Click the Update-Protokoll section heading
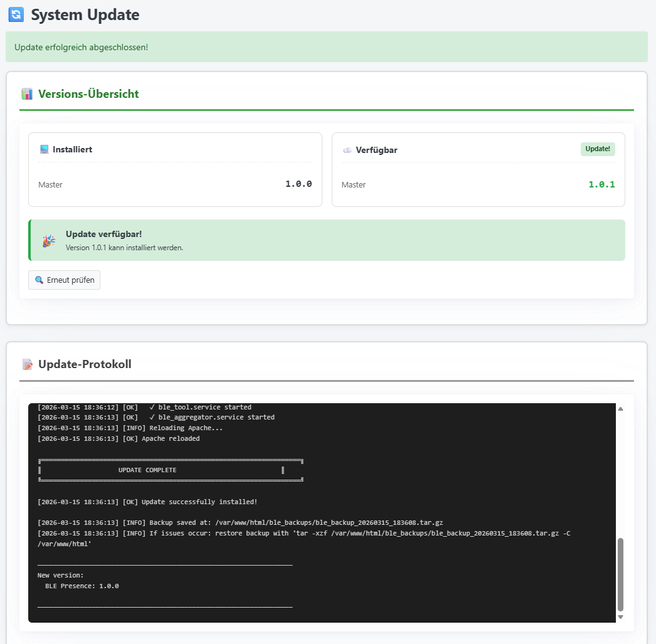Viewport: 656px width, 644px height. (x=85, y=364)
